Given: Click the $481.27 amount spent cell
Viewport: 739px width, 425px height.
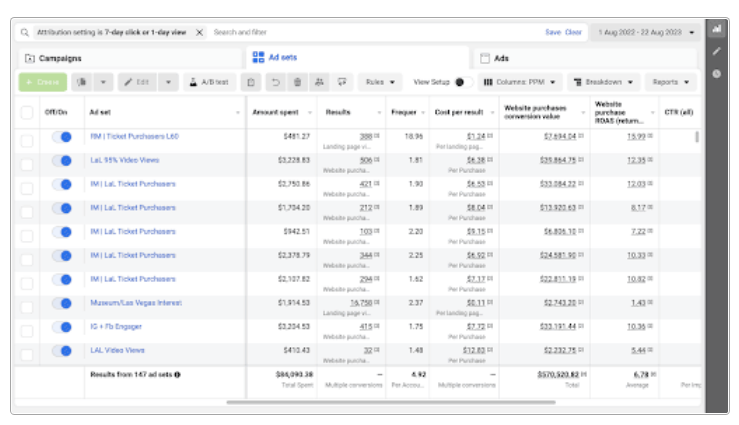Looking at the screenshot, I should pos(296,136).
